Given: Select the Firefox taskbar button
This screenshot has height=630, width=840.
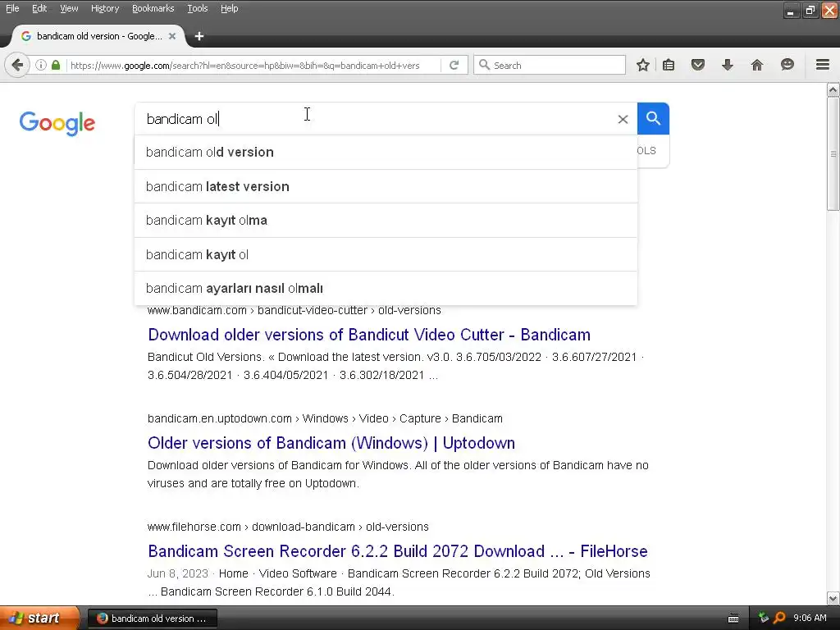Looking at the screenshot, I should (x=152, y=619).
